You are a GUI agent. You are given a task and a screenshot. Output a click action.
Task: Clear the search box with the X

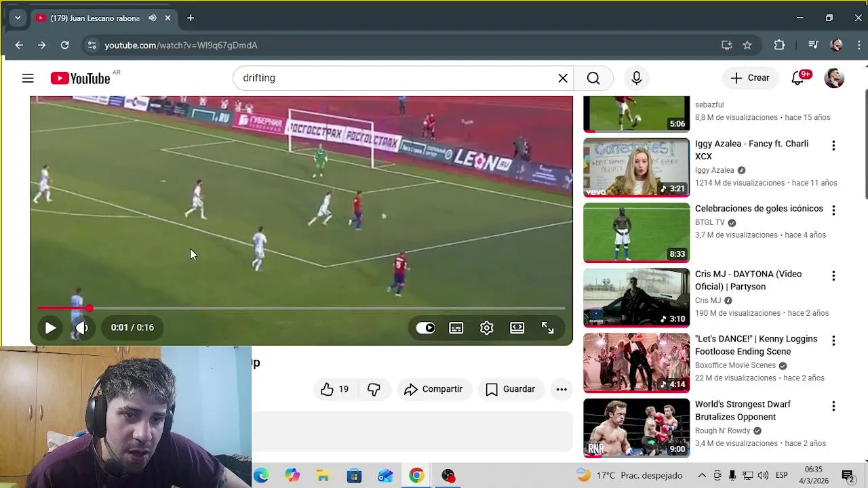(563, 78)
